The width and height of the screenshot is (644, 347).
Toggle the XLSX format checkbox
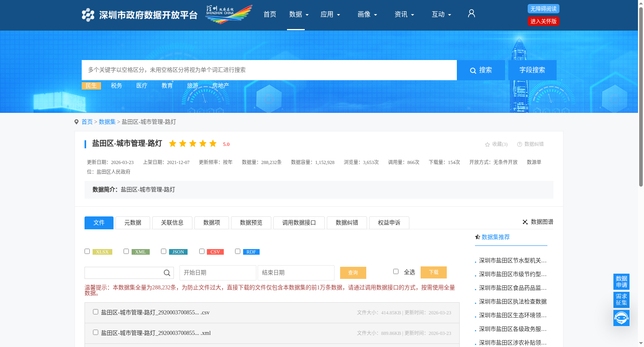pyautogui.click(x=87, y=251)
